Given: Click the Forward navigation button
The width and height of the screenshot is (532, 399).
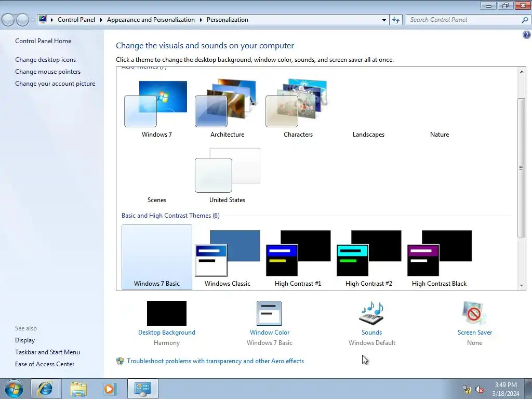Looking at the screenshot, I should coord(22,20).
